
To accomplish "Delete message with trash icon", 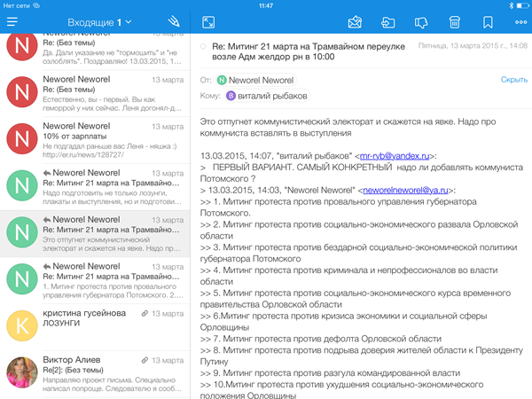I will pyautogui.click(x=454, y=22).
